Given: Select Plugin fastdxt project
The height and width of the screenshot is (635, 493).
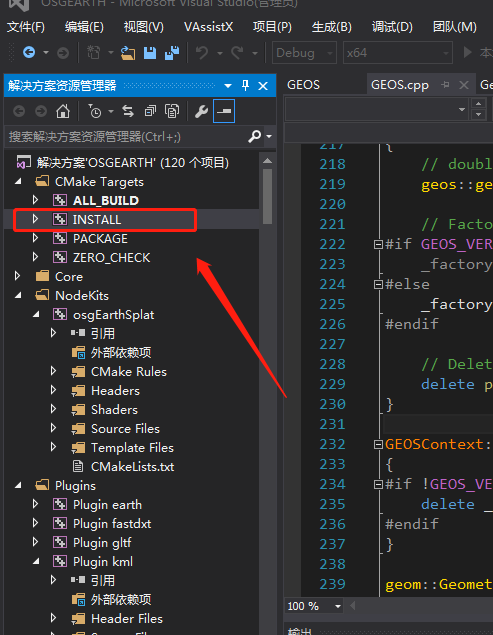Looking at the screenshot, I should pos(112,524).
